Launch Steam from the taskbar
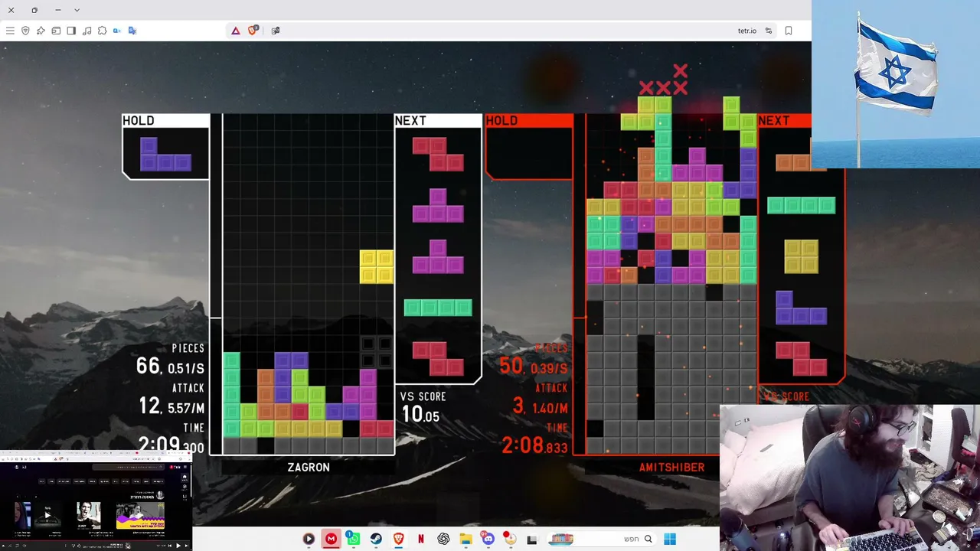The width and height of the screenshot is (980, 551). click(x=376, y=539)
